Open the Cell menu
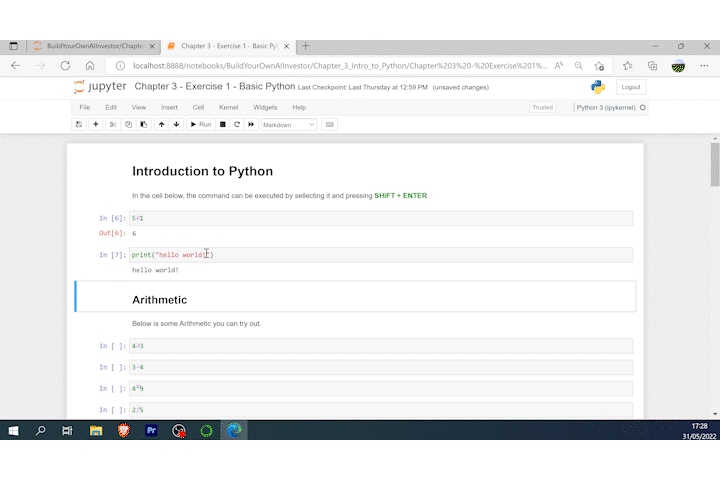Viewport: 720px width, 480px height. (198, 107)
